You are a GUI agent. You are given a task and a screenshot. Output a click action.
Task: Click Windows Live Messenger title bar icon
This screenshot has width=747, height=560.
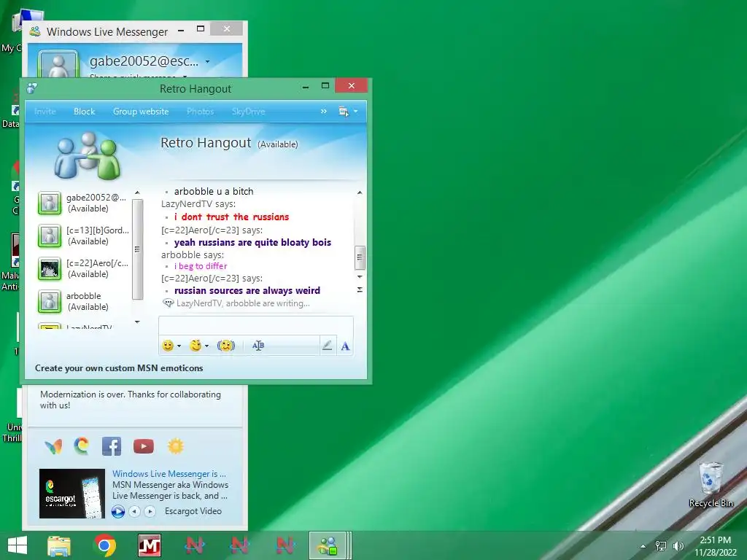pyautogui.click(x=35, y=31)
